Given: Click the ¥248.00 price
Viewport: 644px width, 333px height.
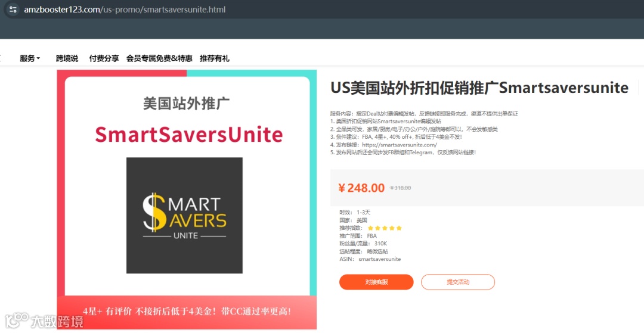Looking at the screenshot, I should [361, 188].
